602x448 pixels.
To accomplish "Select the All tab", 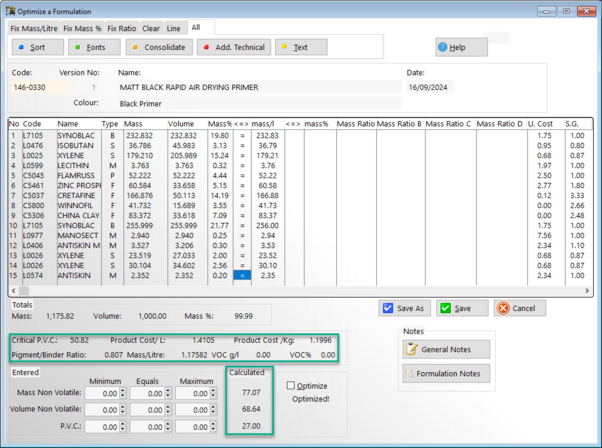I will 196,28.
